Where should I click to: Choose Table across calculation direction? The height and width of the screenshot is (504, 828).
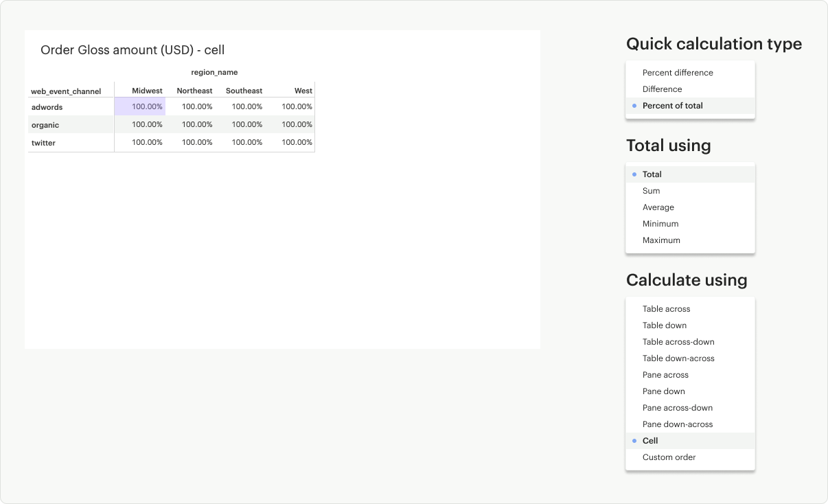[666, 309]
